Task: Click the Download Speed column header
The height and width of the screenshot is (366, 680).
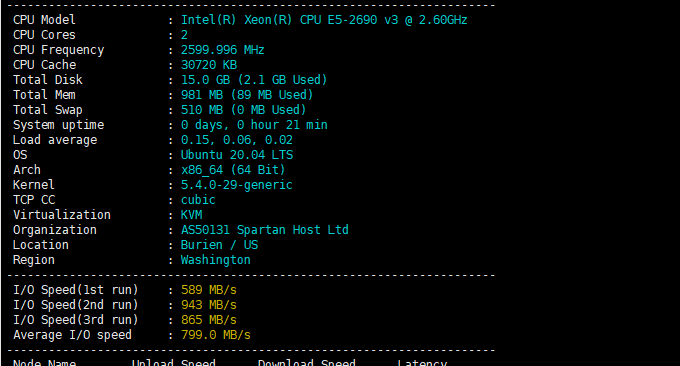Action: click(307, 363)
